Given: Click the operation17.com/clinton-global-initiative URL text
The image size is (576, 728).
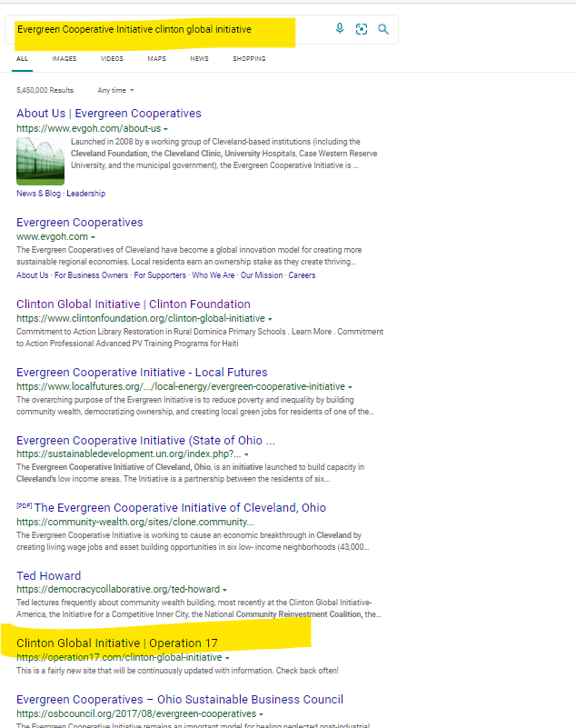Looking at the screenshot, I should click(119, 657).
